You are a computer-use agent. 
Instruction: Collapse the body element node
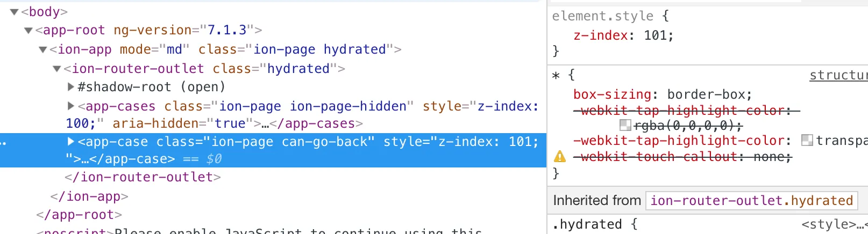click(15, 12)
